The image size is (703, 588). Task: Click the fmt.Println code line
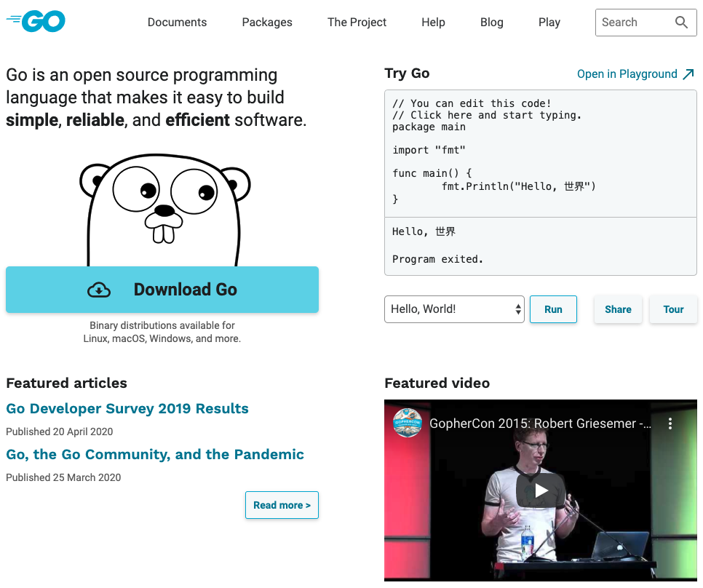(519, 186)
